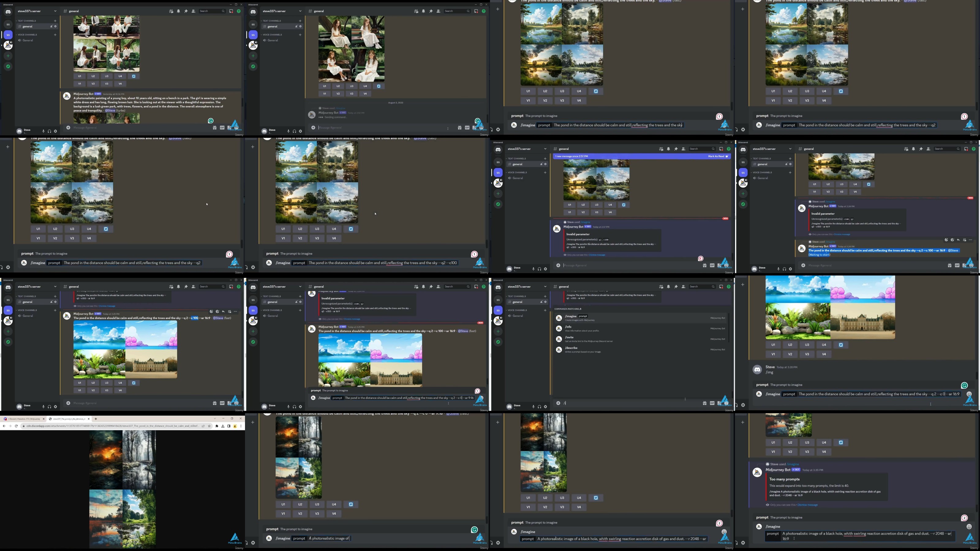Bookmark the page with Chrome's star icon

(x=209, y=426)
